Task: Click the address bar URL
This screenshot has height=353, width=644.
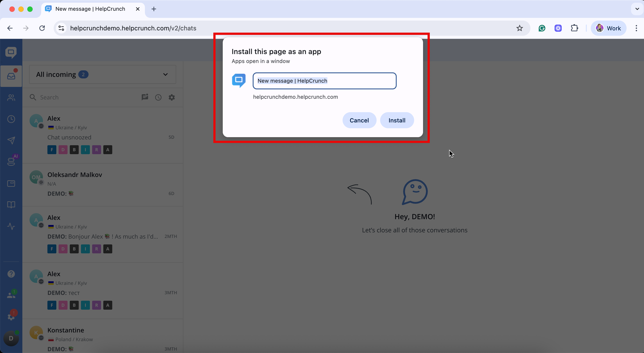Action: 133,28
